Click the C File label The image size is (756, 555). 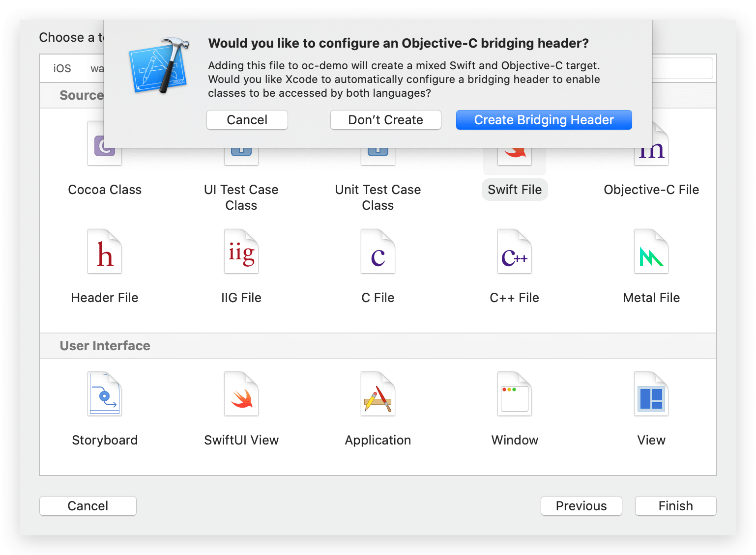[x=378, y=298]
